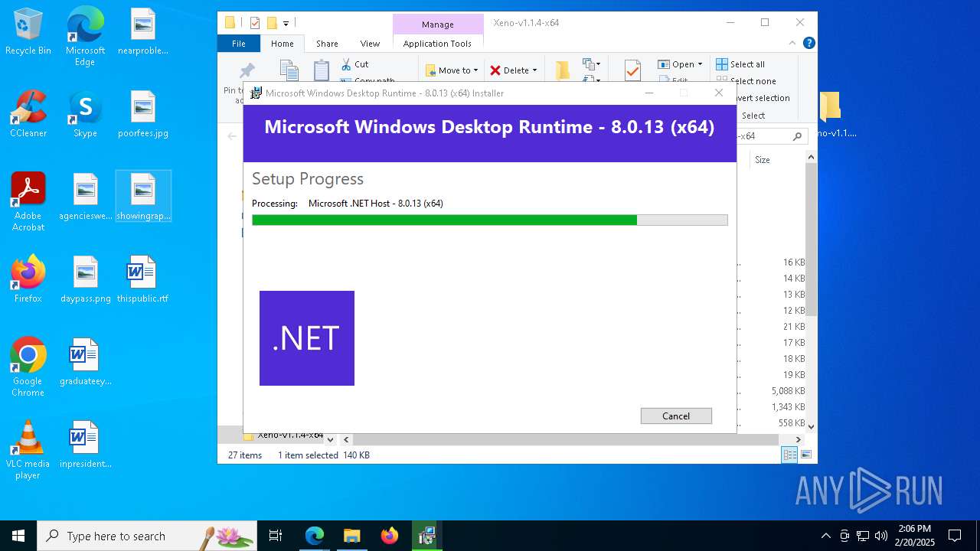This screenshot has width=980, height=551.
Task: Minimize the Desktop Runtime installer window
Action: click(x=649, y=93)
